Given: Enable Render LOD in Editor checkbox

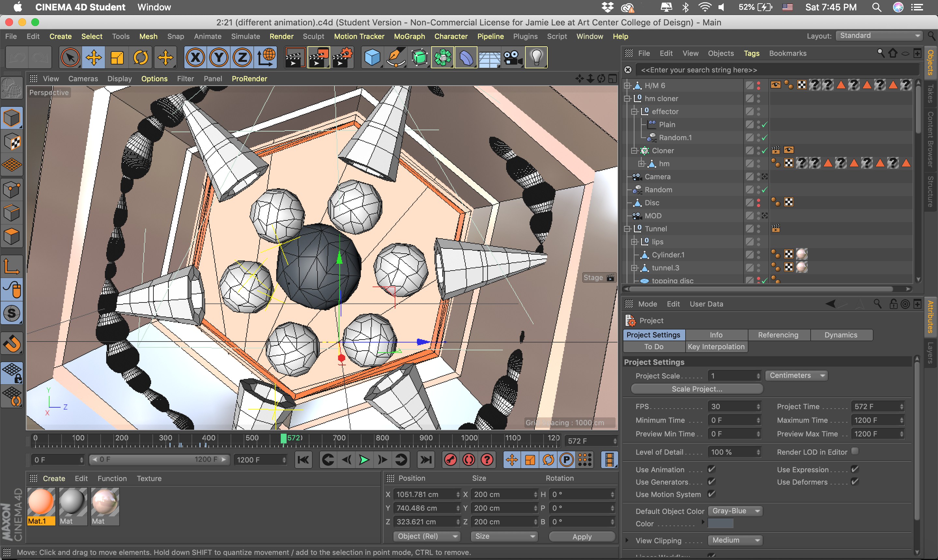Looking at the screenshot, I should coord(855,451).
